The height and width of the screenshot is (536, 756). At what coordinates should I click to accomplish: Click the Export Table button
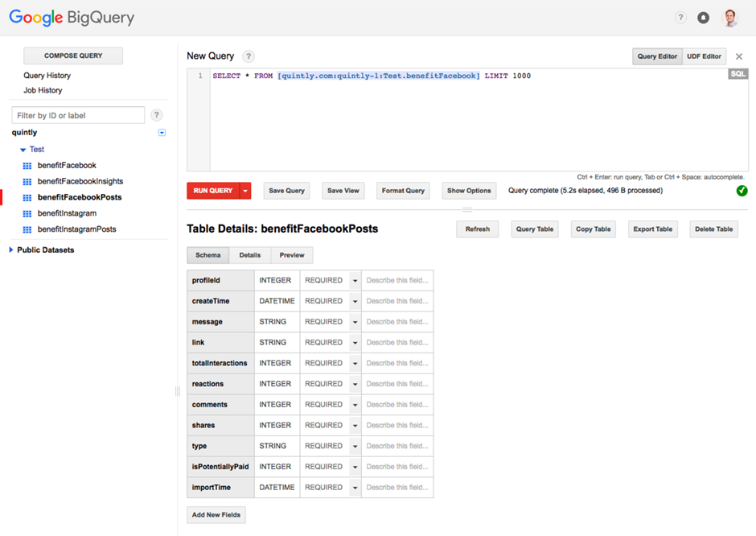[x=653, y=229]
